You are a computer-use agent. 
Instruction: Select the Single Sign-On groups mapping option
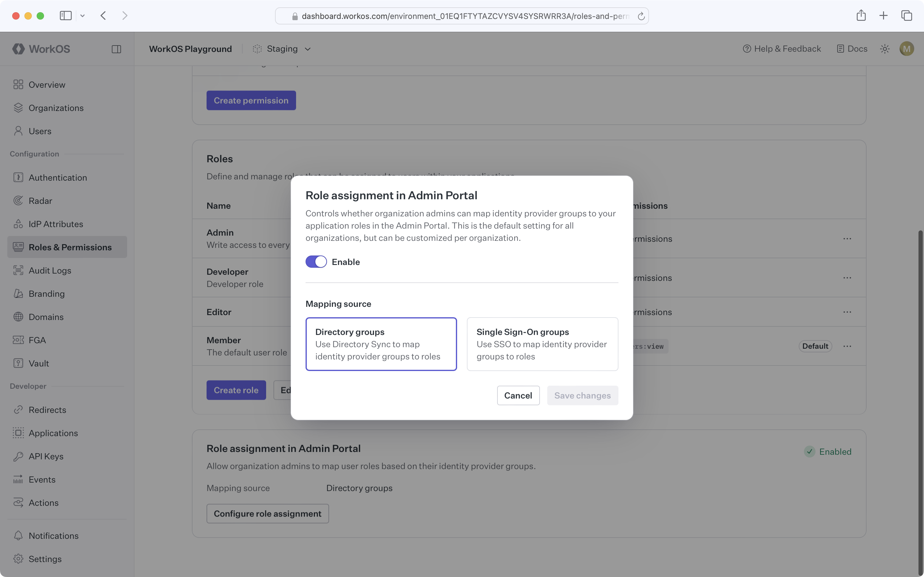click(542, 344)
